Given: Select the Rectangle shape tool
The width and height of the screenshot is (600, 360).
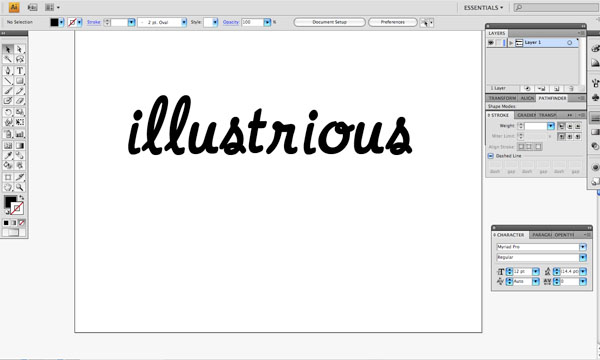Looking at the screenshot, I should point(20,81).
